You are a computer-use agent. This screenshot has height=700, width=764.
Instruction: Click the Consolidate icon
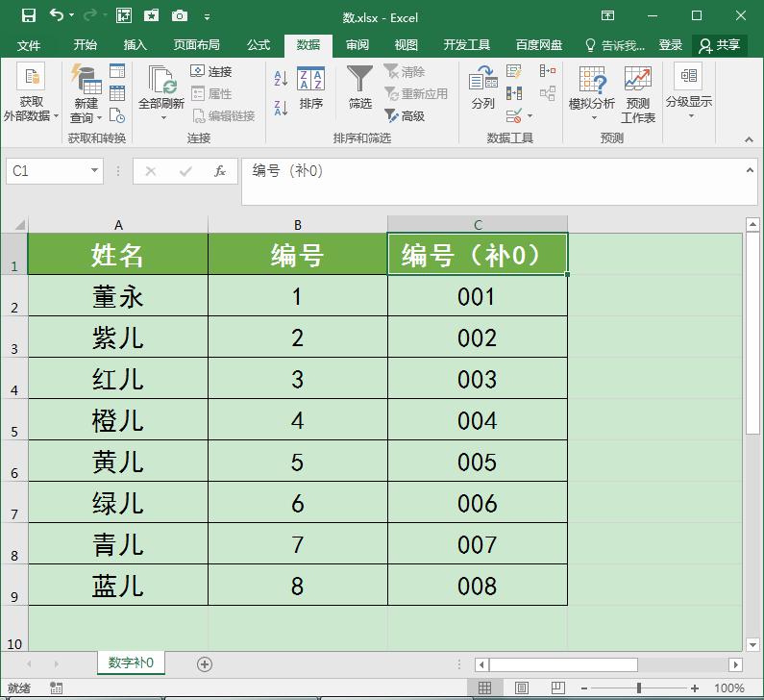pos(548,71)
